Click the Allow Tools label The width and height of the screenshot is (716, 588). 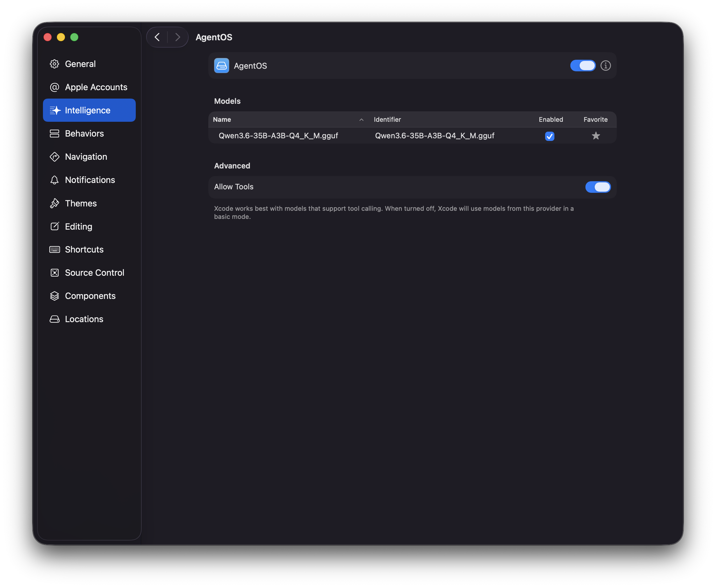coord(234,187)
